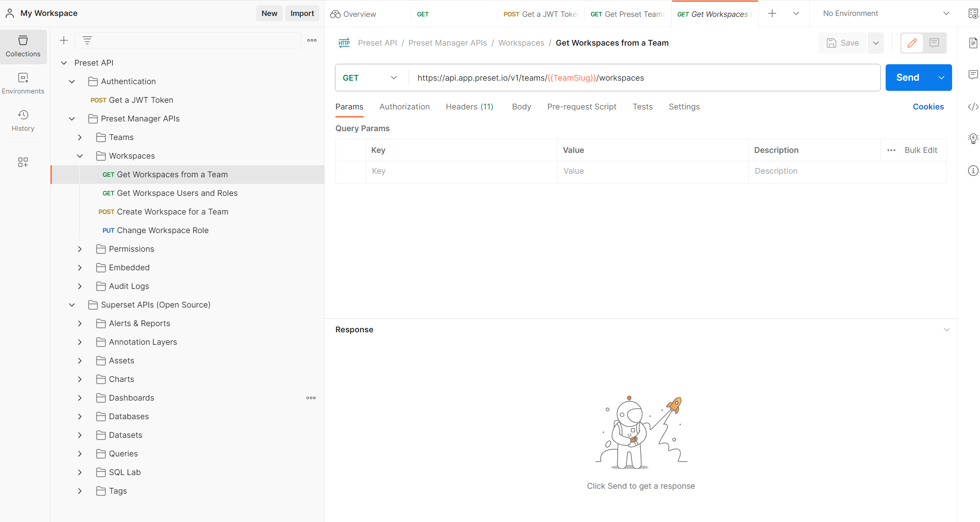Viewport: 980px width, 522px height.
Task: Collapse the Response section
Action: coord(947,329)
